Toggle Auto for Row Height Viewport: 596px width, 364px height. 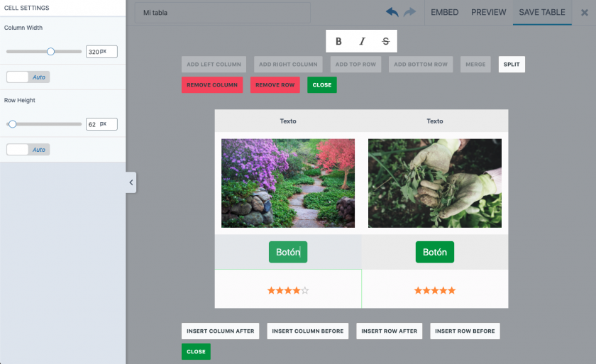pyautogui.click(x=28, y=149)
